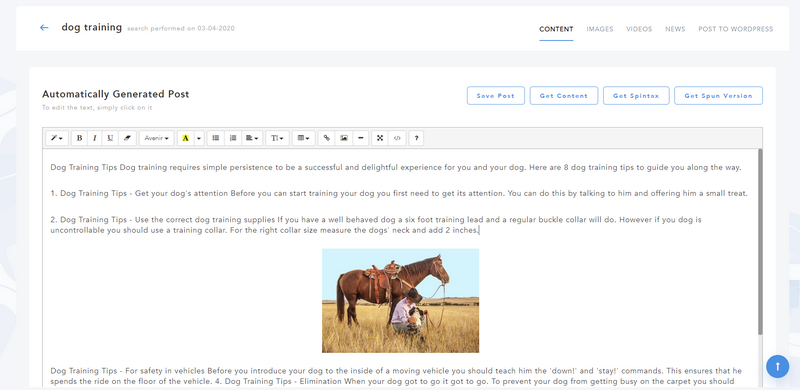Click the Get Spintax button
Screen dimensions: 800x390
click(636, 95)
